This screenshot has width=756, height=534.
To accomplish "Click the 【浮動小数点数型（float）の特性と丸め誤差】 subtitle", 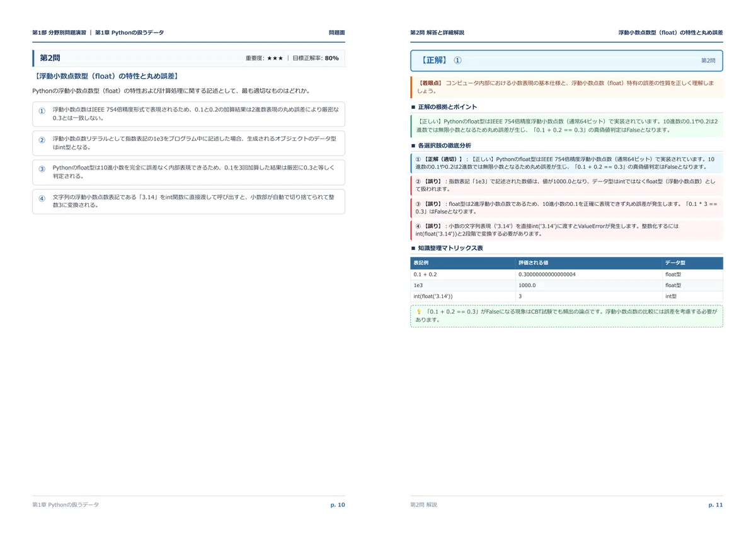I will 106,76.
